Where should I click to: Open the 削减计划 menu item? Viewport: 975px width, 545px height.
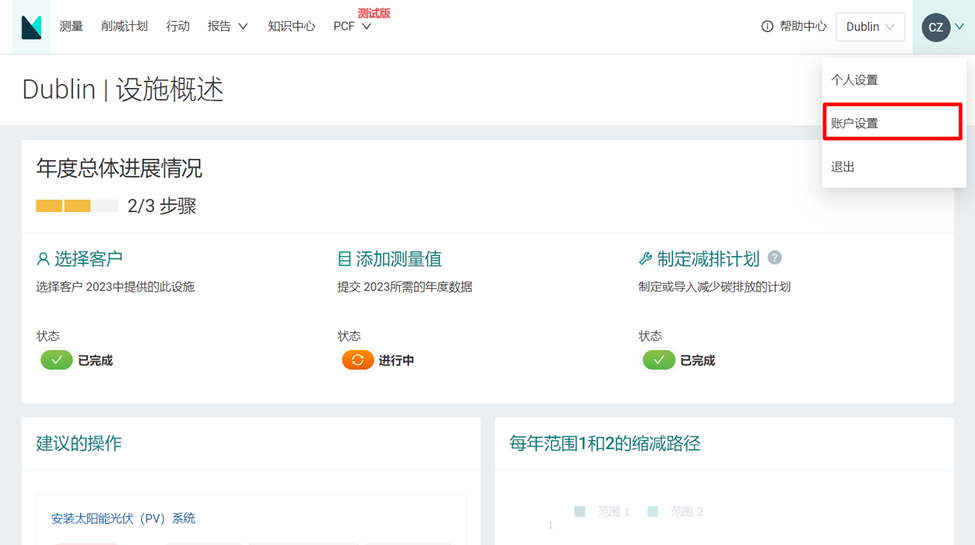124,26
